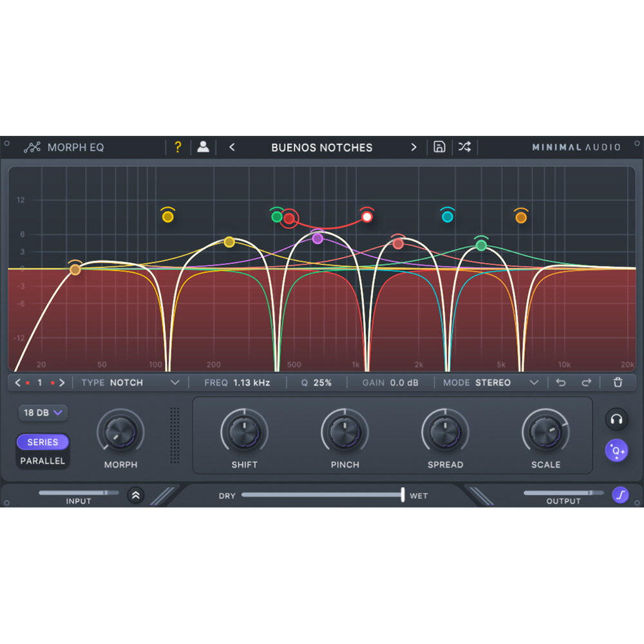Click the Morph EQ logo icon
Viewport: 644px width, 644px height.
[32, 147]
